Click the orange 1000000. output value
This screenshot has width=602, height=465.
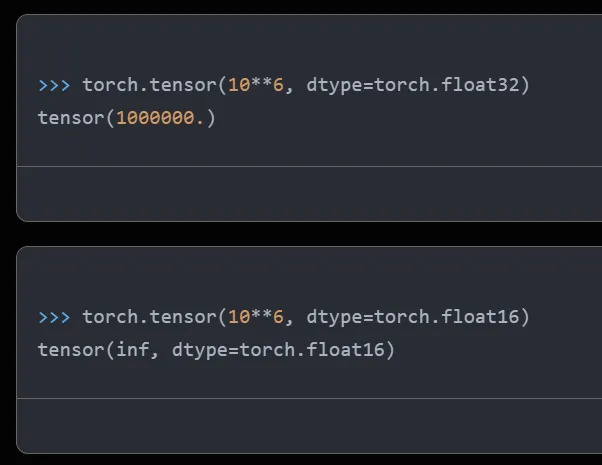pos(160,118)
